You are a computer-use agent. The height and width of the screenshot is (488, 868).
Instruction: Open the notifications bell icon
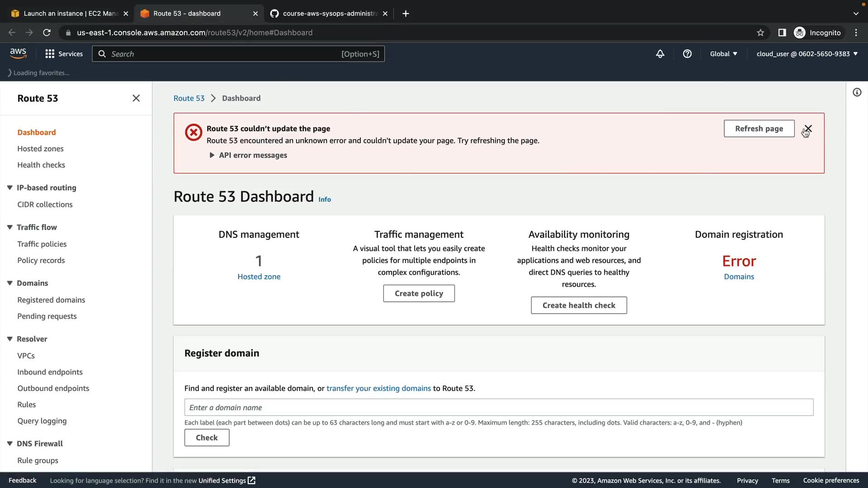660,54
